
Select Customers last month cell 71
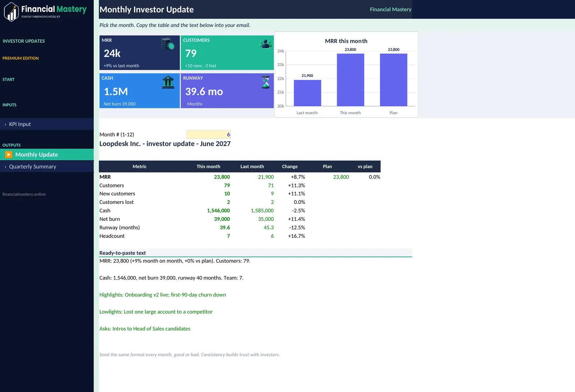(271, 185)
